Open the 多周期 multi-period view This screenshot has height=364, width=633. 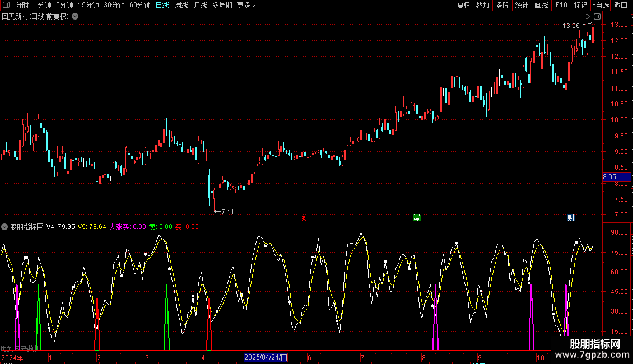(x=222, y=5)
